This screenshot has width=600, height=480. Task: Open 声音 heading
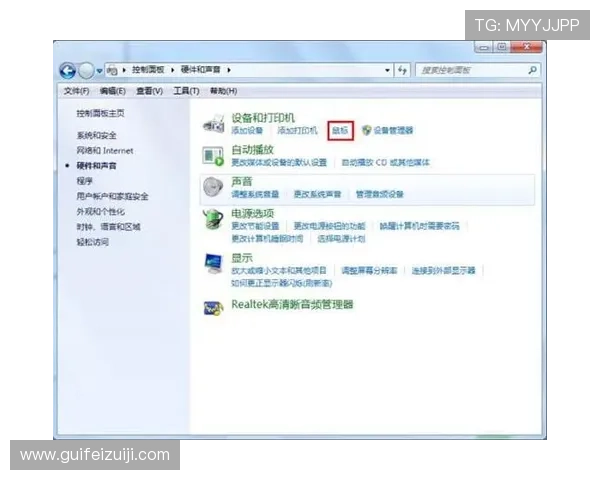242,181
